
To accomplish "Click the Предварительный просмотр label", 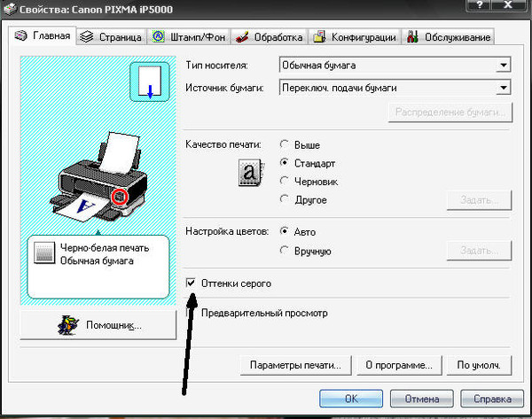I will click(x=264, y=313).
